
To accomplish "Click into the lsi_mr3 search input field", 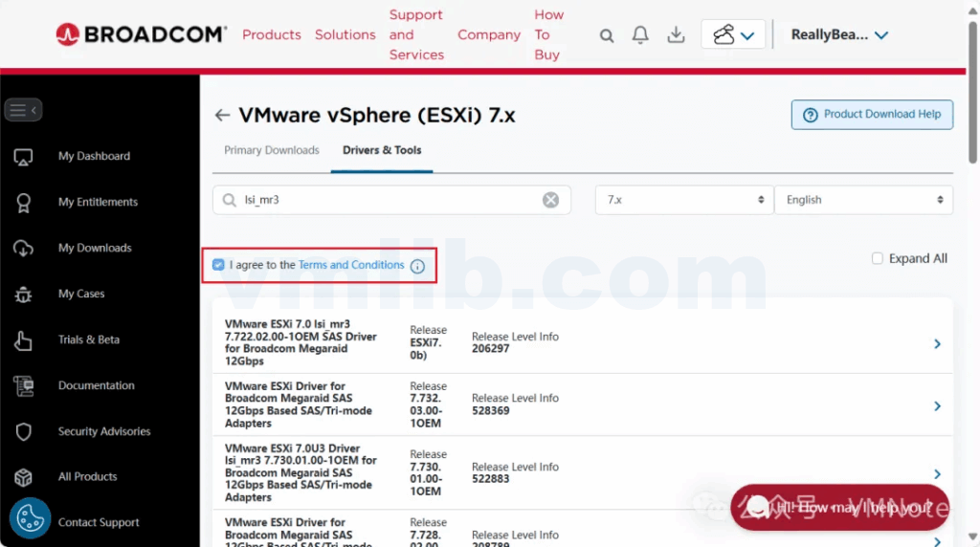I will click(388, 200).
